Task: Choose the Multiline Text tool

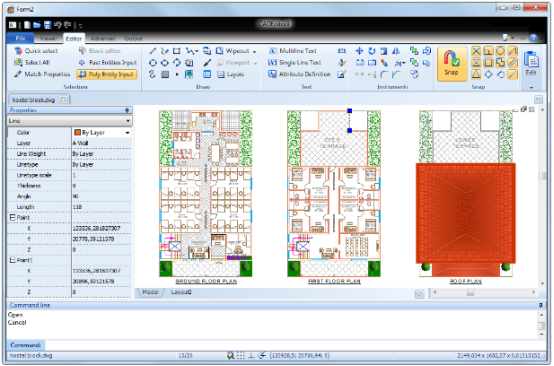Action: 293,51
